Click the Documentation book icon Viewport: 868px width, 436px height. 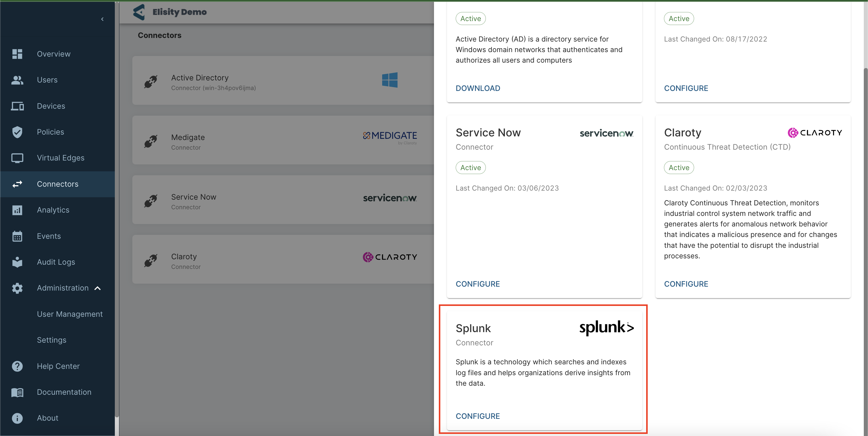click(17, 392)
